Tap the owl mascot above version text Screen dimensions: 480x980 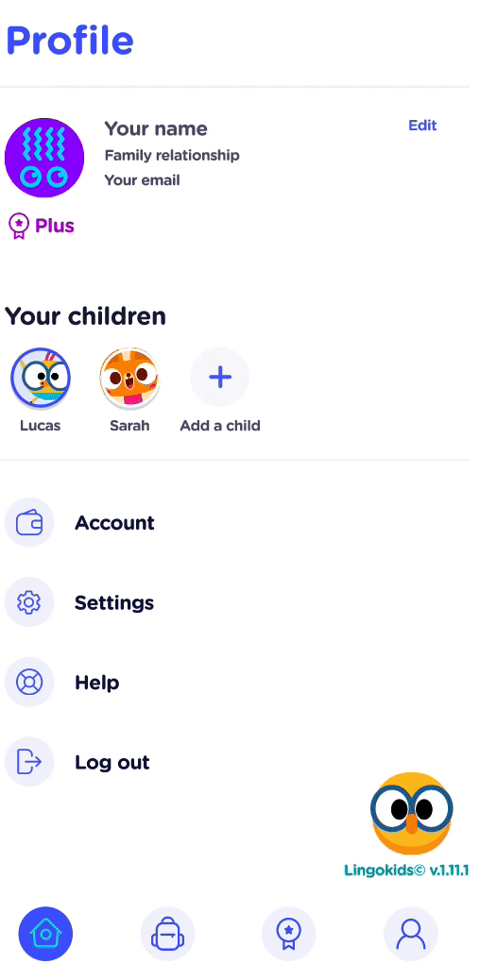[411, 814]
